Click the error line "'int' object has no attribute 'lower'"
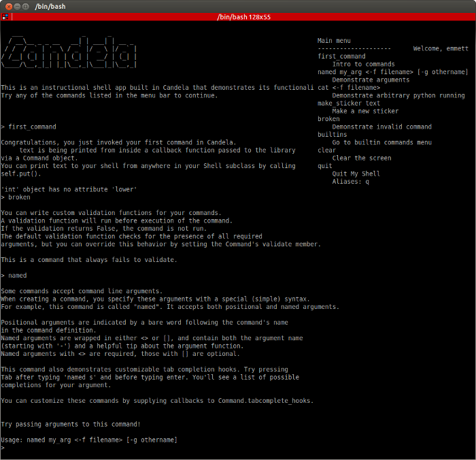Image resolution: width=476 pixels, height=460 pixels. [69, 189]
